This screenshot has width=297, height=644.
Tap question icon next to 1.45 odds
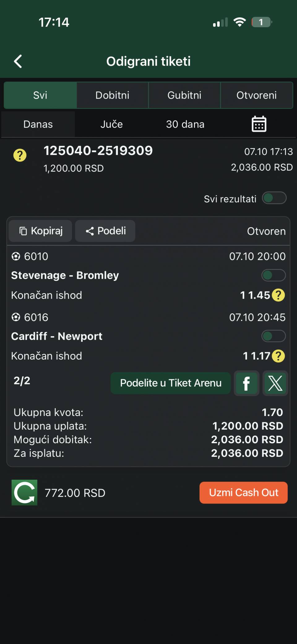(x=278, y=295)
